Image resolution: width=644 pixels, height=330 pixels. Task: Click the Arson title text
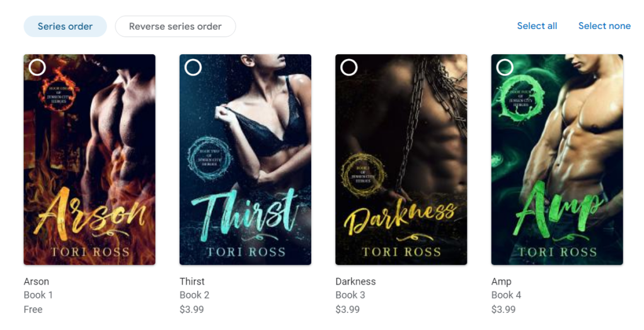(x=36, y=282)
